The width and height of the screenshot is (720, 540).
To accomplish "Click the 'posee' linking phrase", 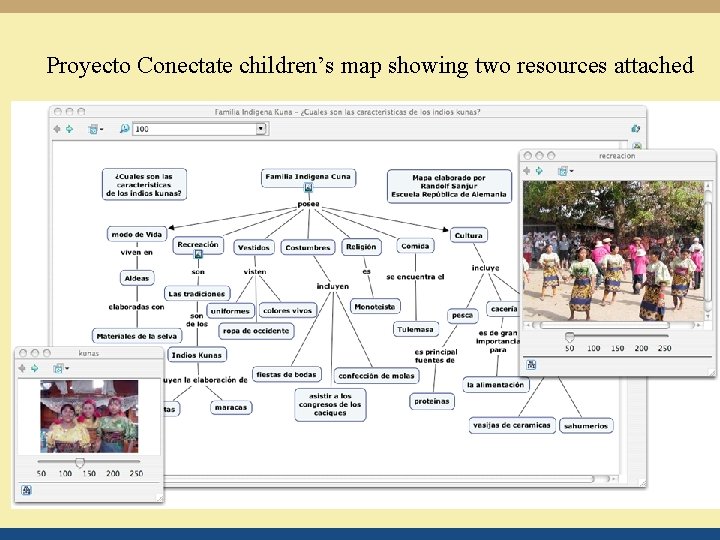I will [x=308, y=204].
